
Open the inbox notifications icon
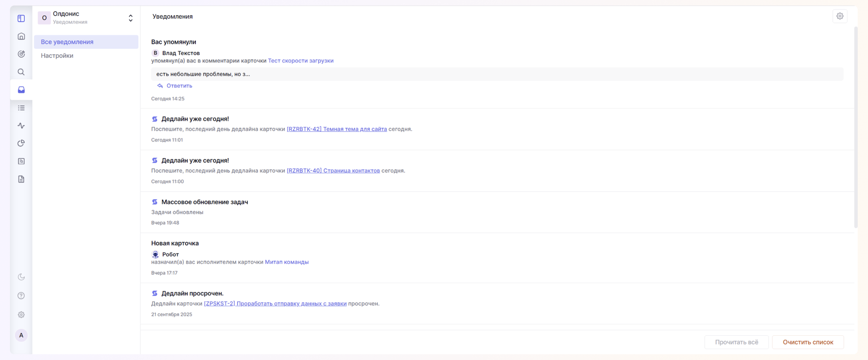click(21, 90)
